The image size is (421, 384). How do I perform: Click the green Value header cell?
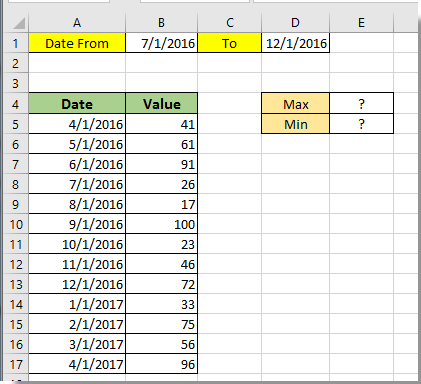[161, 104]
